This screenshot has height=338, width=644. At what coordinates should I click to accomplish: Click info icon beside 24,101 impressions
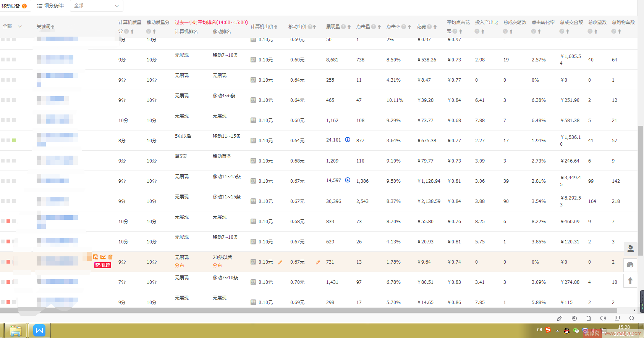point(348,140)
